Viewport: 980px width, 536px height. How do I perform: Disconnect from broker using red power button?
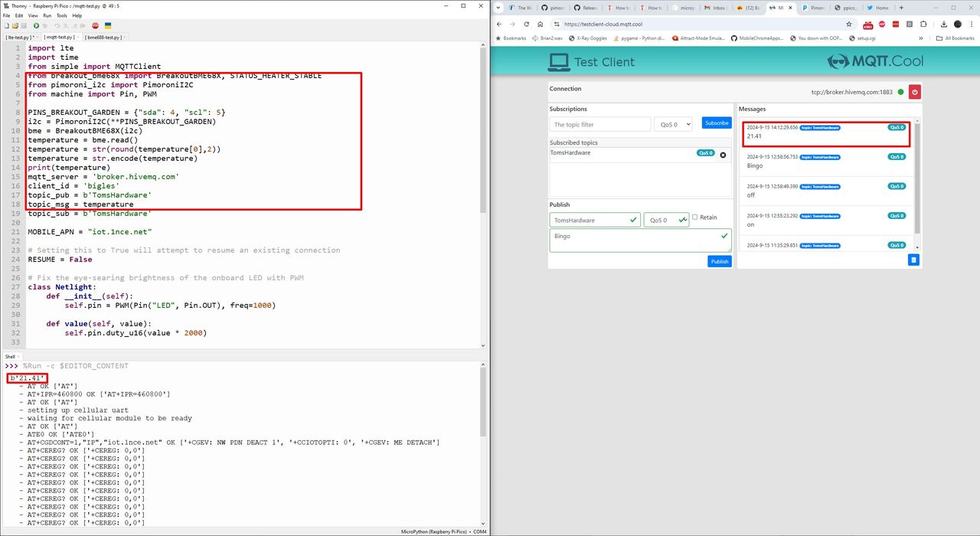[914, 92]
